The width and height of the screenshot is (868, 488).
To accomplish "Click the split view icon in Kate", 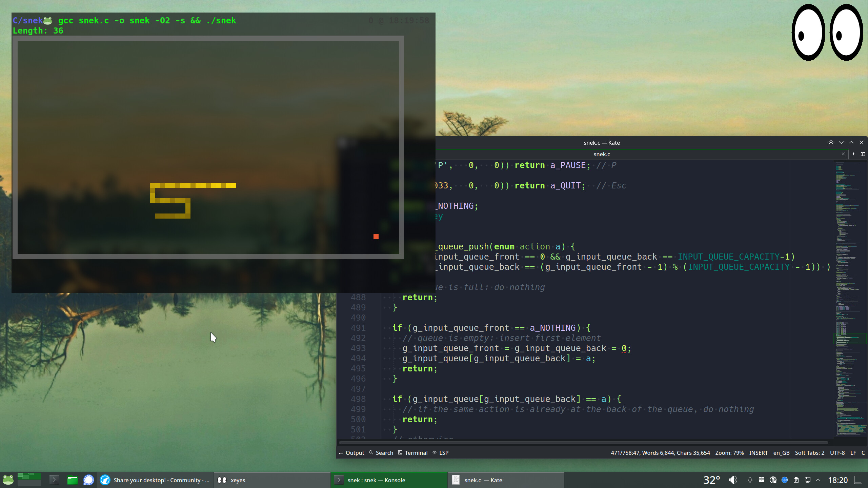I will [x=863, y=154].
